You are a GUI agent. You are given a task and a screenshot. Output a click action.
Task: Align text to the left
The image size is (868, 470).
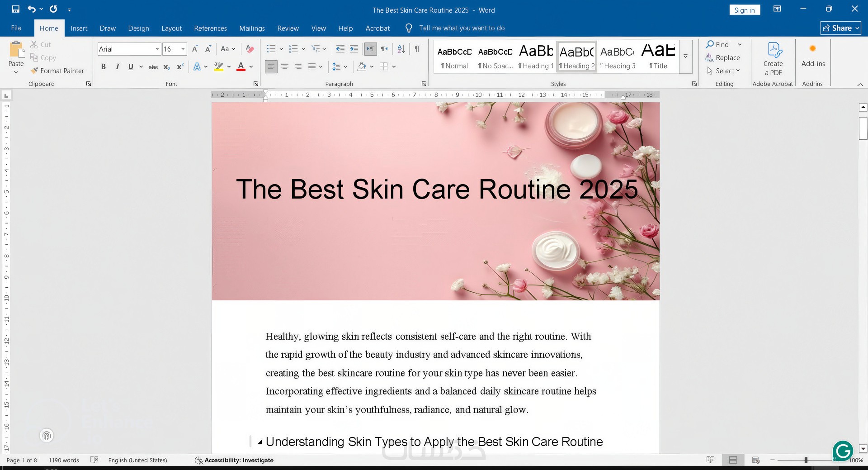[271, 67]
